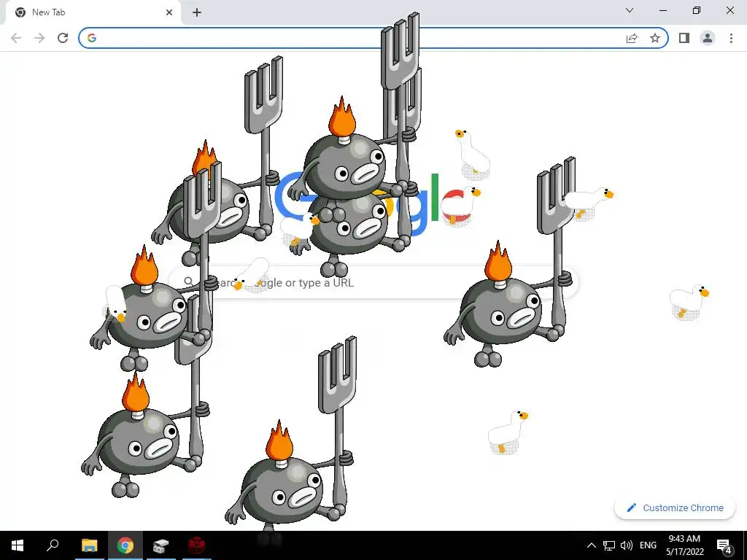Open the Chrome profile avatar menu
The width and height of the screenshot is (747, 560).
(708, 38)
